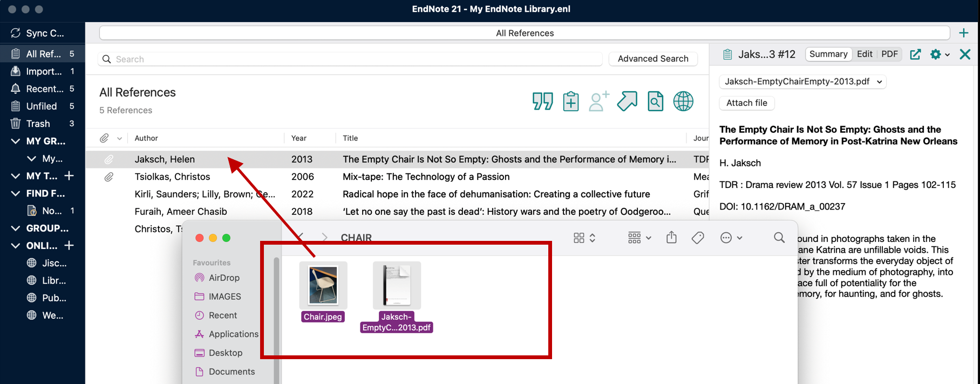980x384 pixels.
Task: Open the Online Search globe icon
Action: click(x=683, y=101)
